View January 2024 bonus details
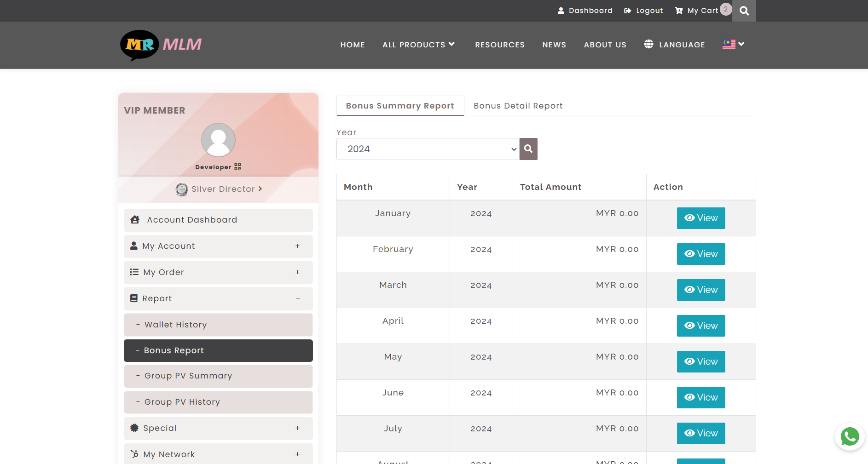Viewport: 868px width, 464px height. (x=700, y=218)
